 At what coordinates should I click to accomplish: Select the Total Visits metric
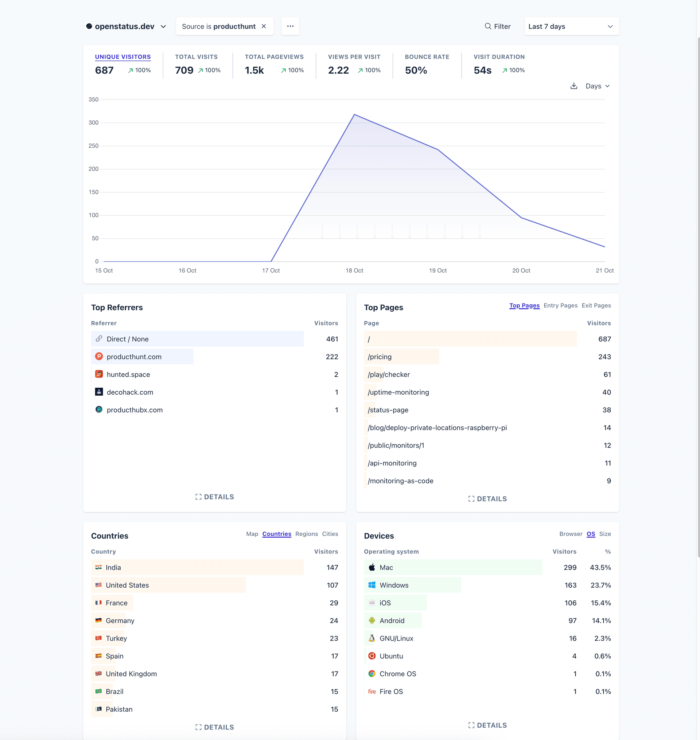(x=196, y=57)
